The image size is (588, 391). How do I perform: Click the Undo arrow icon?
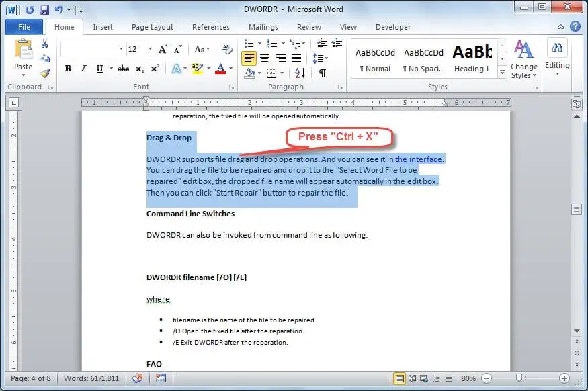58,10
